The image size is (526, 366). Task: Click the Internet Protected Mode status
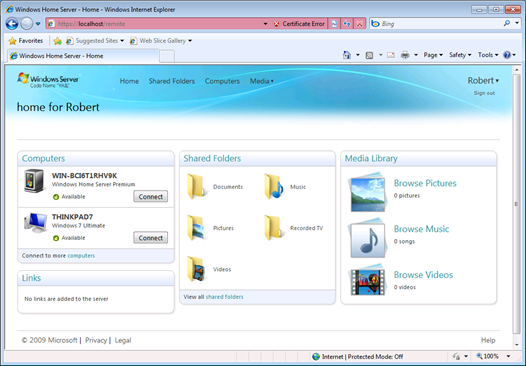click(x=358, y=357)
